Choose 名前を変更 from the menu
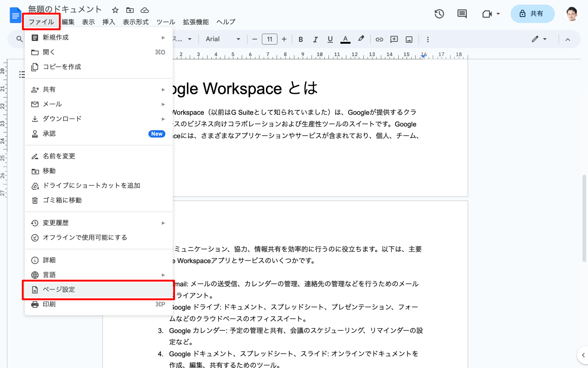The width and height of the screenshot is (588, 368). [x=99, y=156]
